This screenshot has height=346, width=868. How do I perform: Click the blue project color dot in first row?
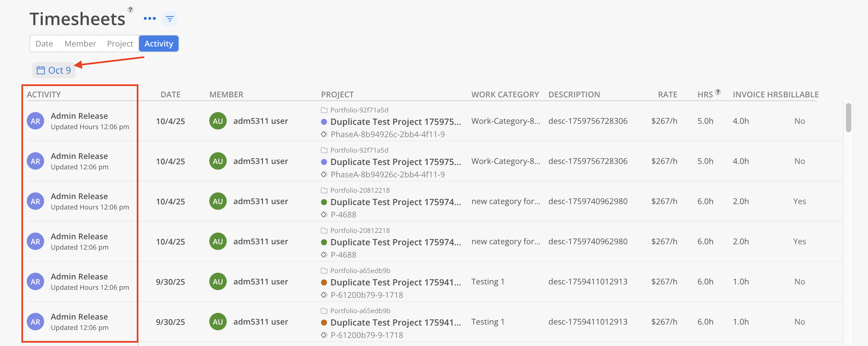(x=324, y=122)
